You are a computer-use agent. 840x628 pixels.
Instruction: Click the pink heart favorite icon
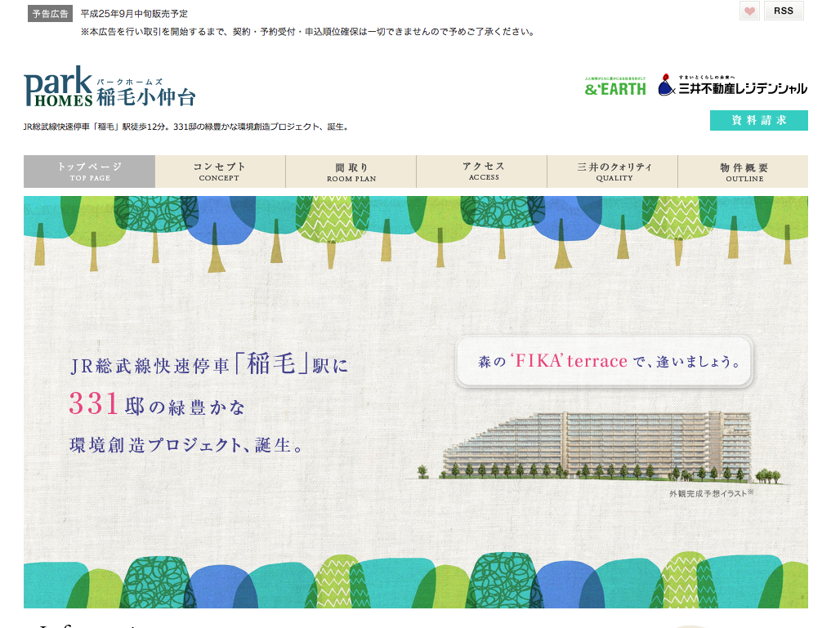point(749,11)
